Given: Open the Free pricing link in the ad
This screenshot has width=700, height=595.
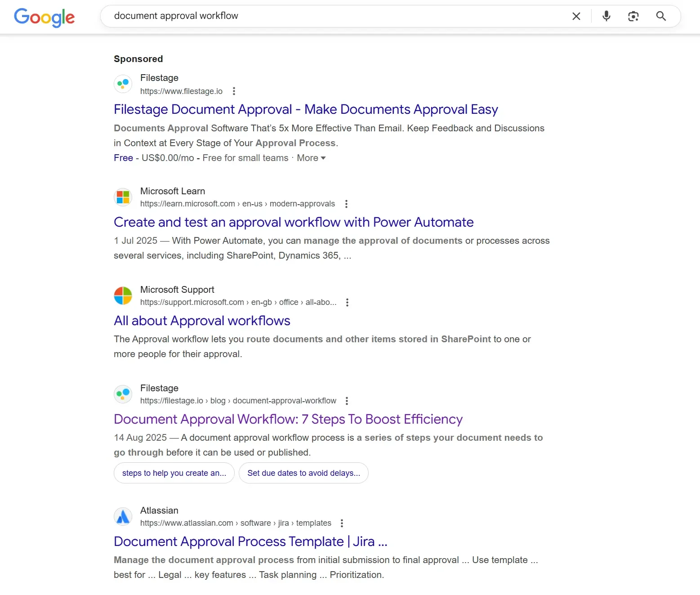Looking at the screenshot, I should [123, 158].
